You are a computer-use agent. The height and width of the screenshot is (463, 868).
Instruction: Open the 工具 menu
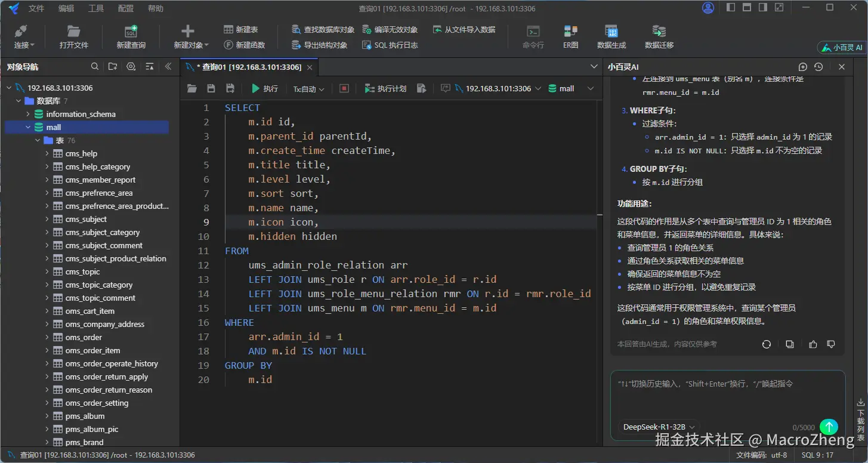95,8
